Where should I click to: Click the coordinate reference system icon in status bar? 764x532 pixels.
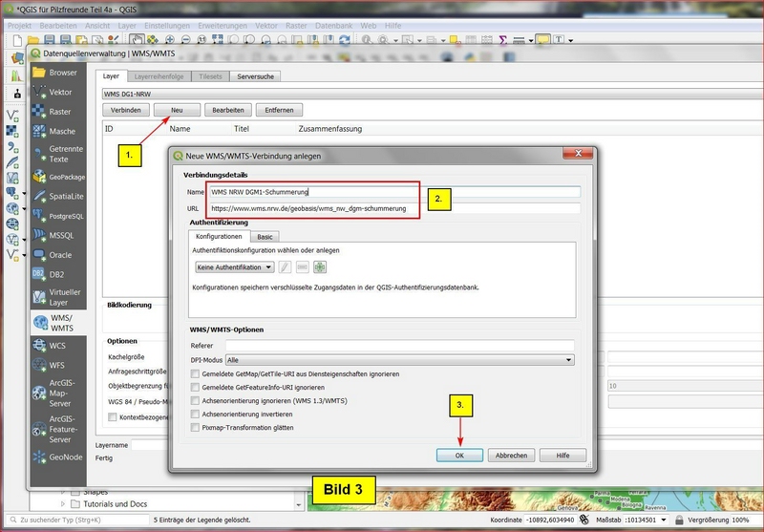[584, 520]
